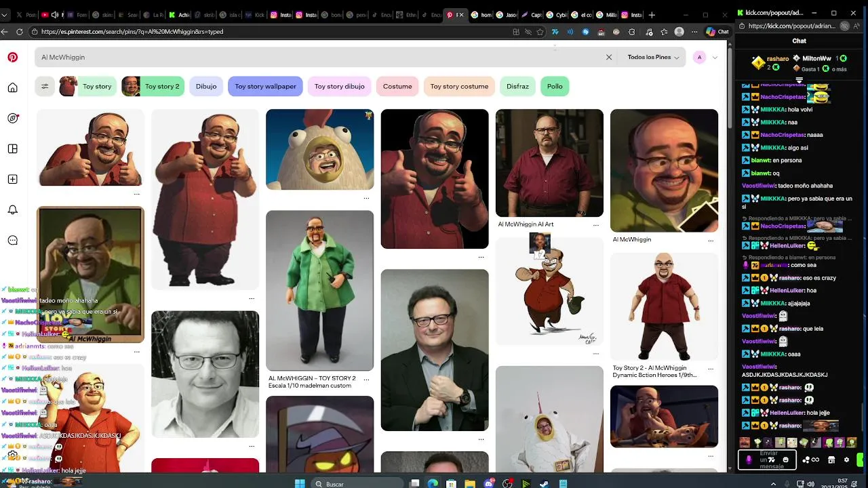Click the Al McWhiggin AI Art caption

point(526,224)
